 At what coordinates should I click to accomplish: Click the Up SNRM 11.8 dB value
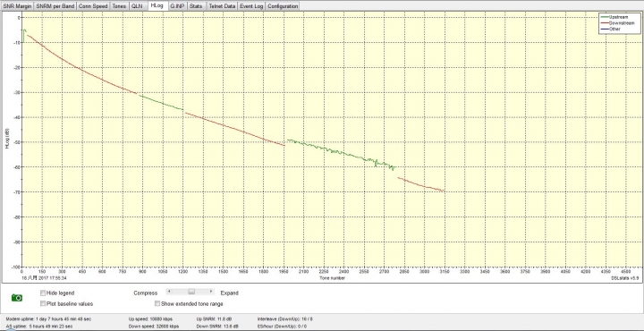(214, 319)
